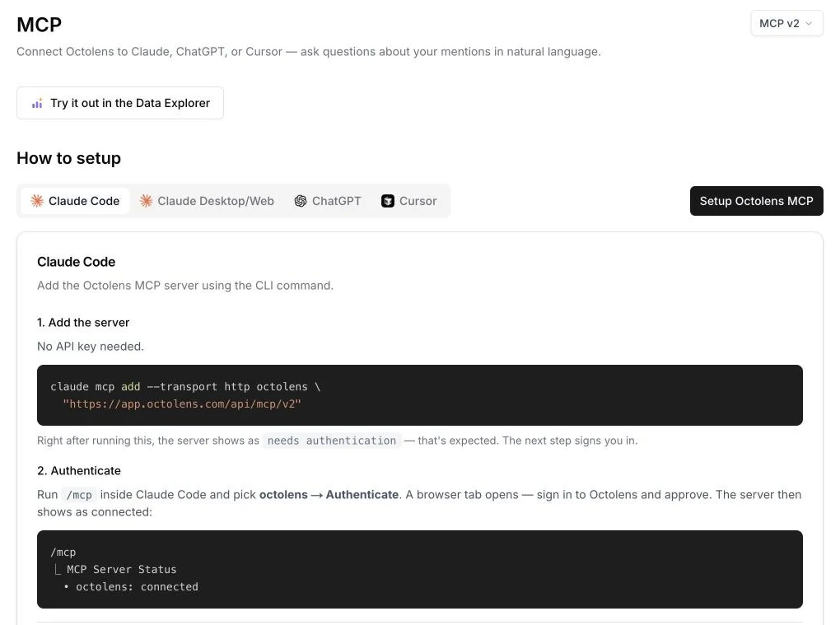The image size is (840, 625).
Task: Click the 'No API key needed.' text
Action: pos(91,347)
